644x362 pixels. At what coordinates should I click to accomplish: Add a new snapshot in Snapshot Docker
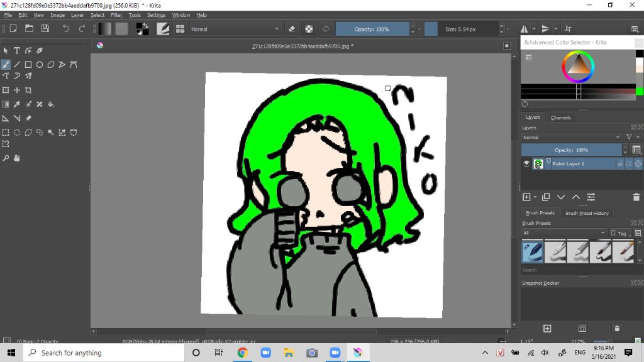click(547, 328)
